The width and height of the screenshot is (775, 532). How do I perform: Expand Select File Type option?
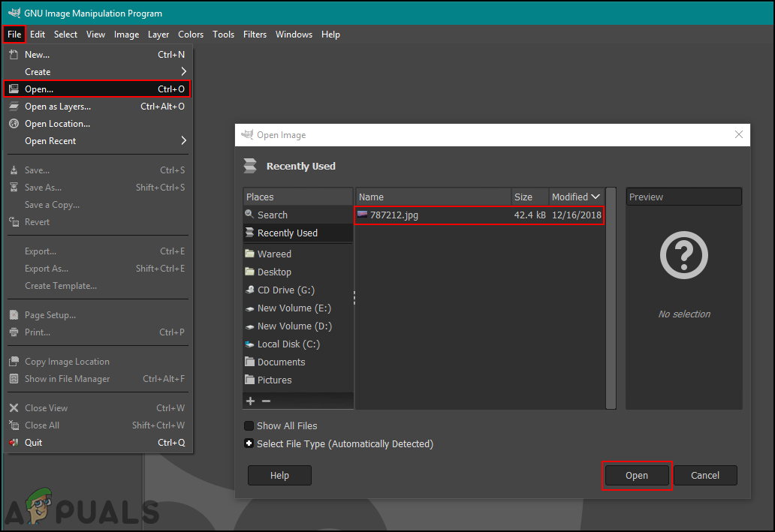(x=249, y=443)
